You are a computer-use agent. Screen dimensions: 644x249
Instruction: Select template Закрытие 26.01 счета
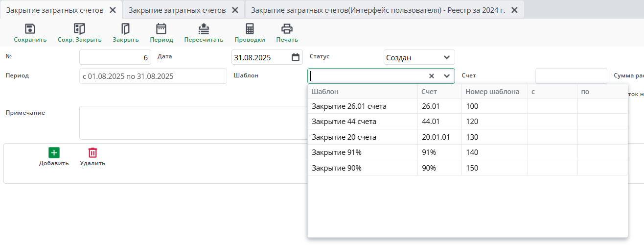(x=349, y=106)
